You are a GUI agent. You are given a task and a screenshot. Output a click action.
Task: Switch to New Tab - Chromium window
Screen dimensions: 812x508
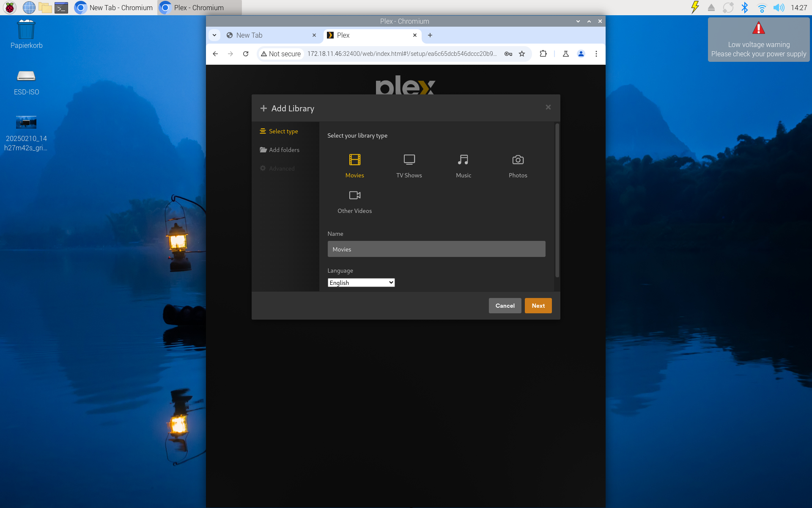pyautogui.click(x=114, y=8)
